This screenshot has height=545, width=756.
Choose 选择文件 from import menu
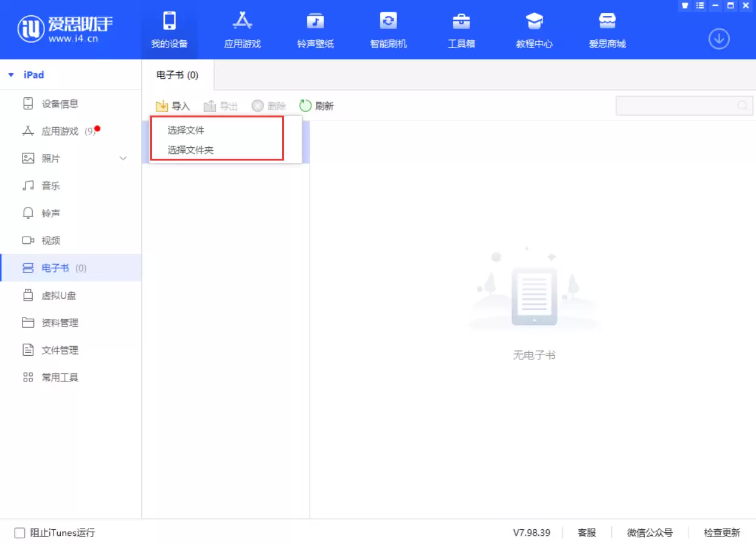186,130
